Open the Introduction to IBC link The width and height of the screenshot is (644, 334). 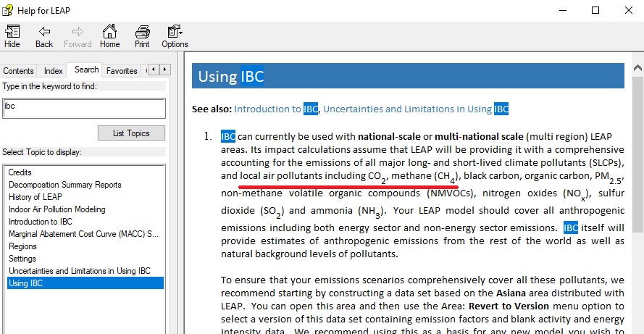pos(276,109)
